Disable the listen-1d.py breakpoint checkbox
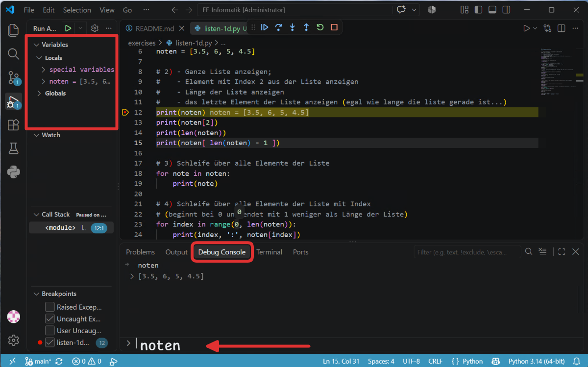The image size is (588, 367). click(x=50, y=343)
